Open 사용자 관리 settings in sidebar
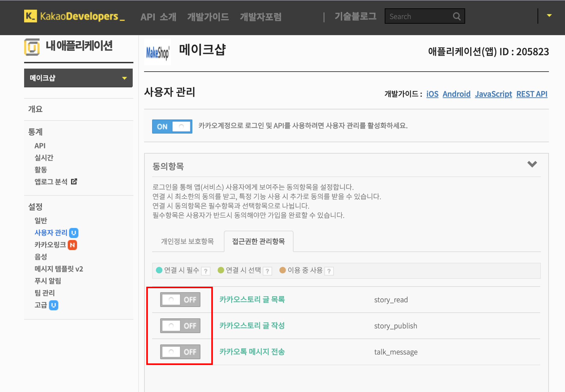Viewport: 565px width, 392px height. point(51,233)
